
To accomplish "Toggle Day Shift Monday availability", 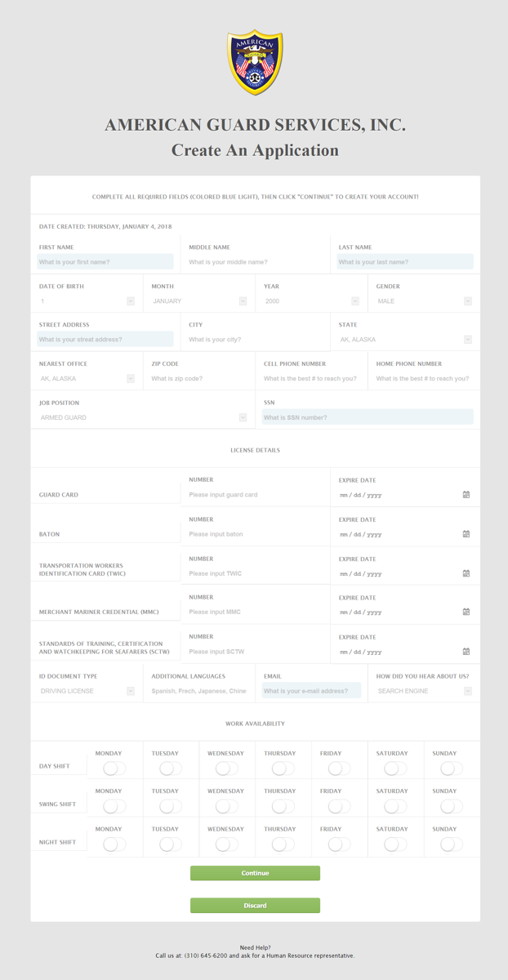I will [x=114, y=768].
